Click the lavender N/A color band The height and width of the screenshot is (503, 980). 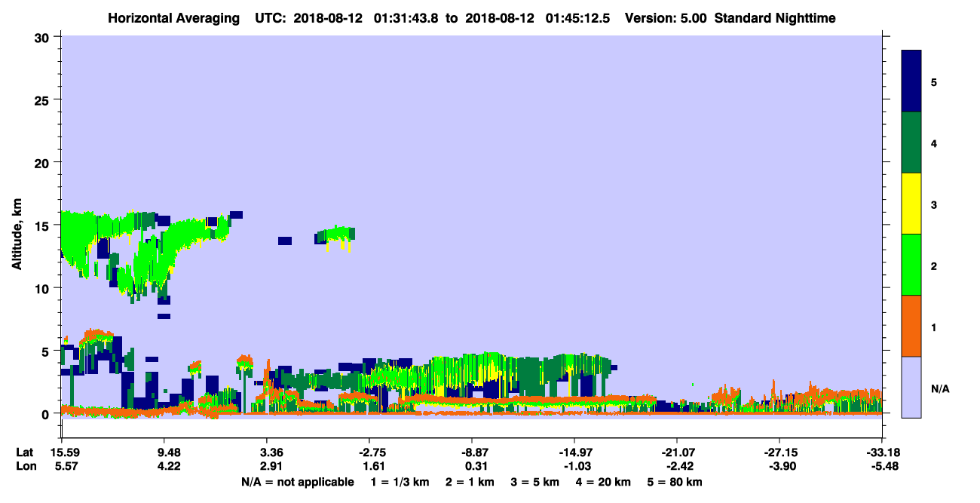pos(911,387)
